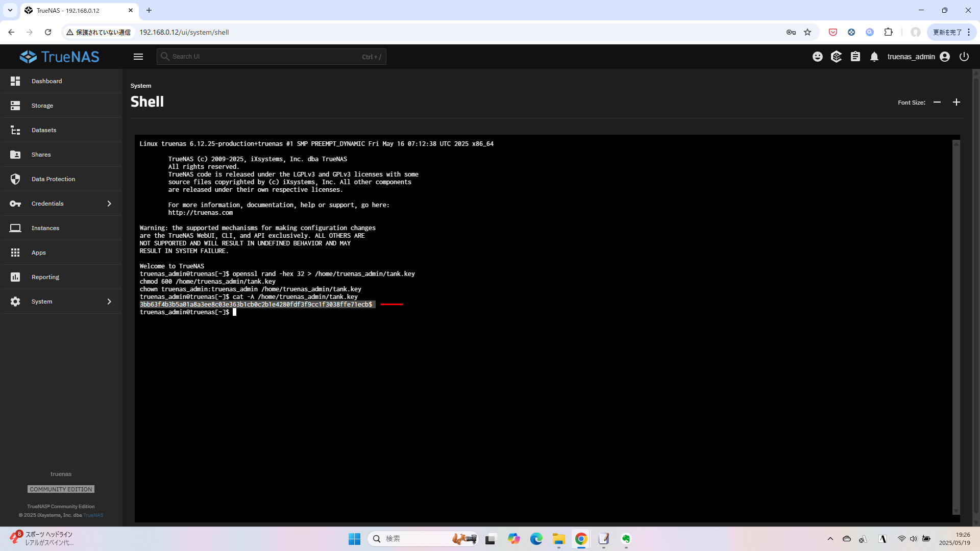Open Reporting in the sidebar
Viewport: 980px width, 551px height.
point(61,277)
